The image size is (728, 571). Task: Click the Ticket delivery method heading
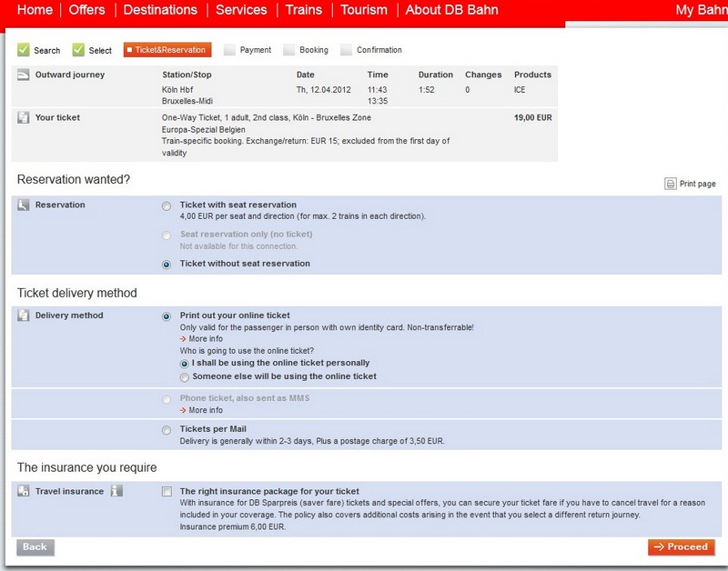tap(77, 293)
